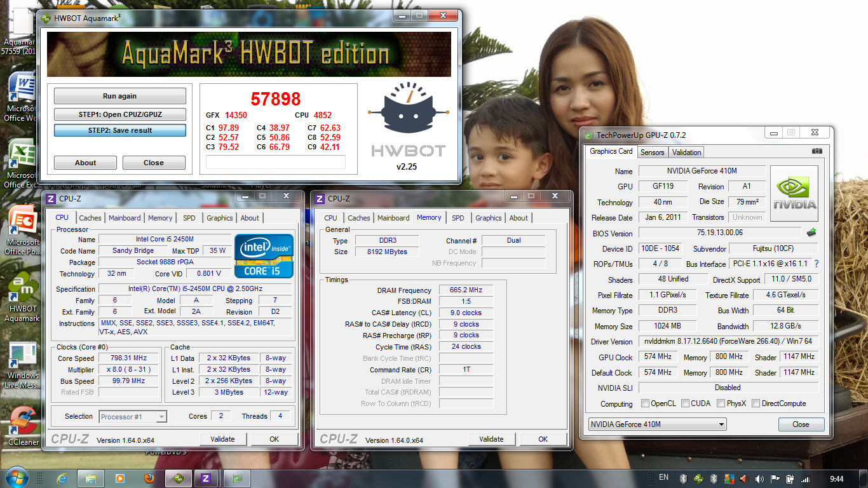The image size is (868, 488).
Task: Open Action Center flag in system tray
Action: pyautogui.click(x=775, y=478)
